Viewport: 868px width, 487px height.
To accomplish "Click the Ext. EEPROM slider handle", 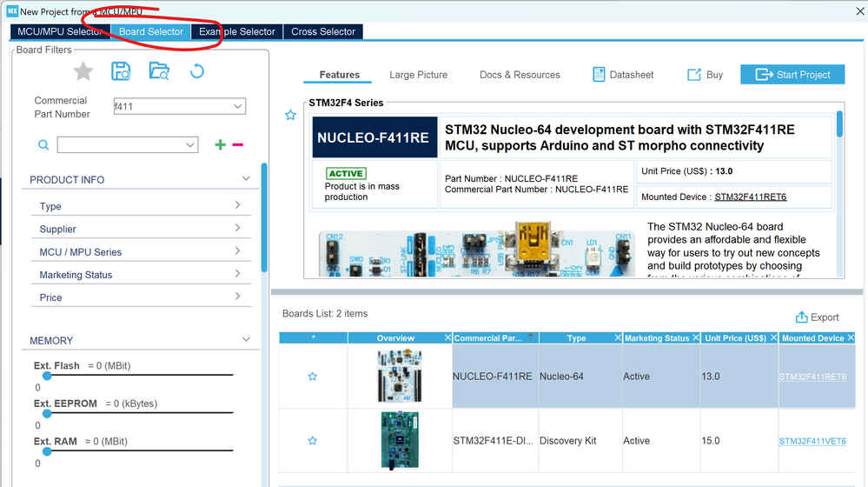I will [47, 413].
